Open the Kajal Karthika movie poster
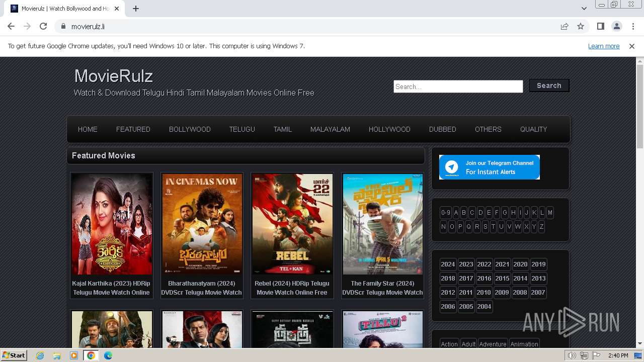 coord(112,224)
